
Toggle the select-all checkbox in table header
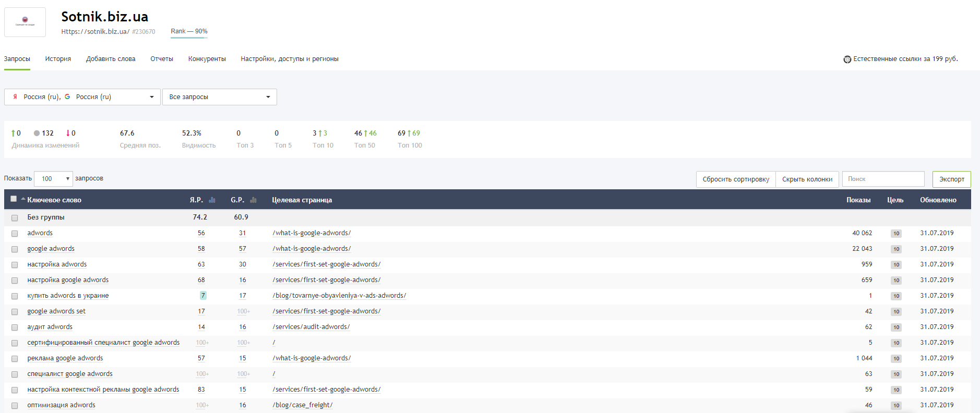[14, 199]
